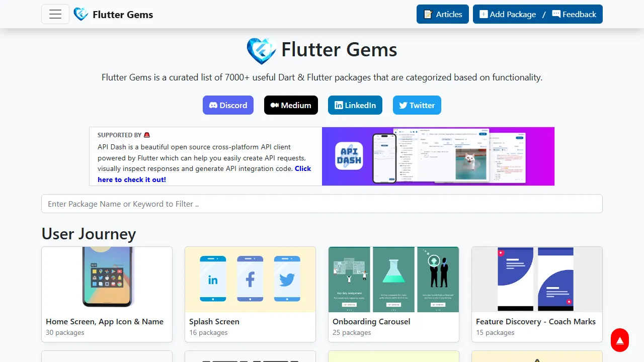This screenshot has width=644, height=362.
Task: Open the Articles page
Action: point(442,14)
